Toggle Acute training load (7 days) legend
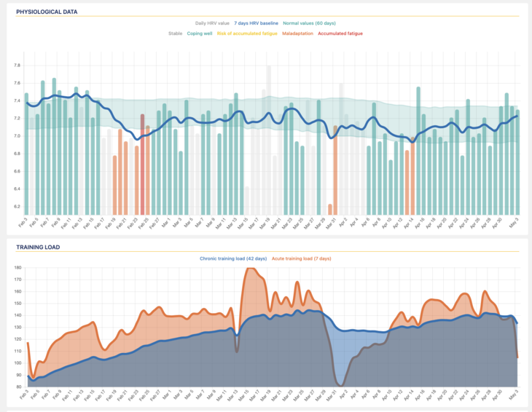The height and width of the screenshot is (412, 532). (301, 258)
